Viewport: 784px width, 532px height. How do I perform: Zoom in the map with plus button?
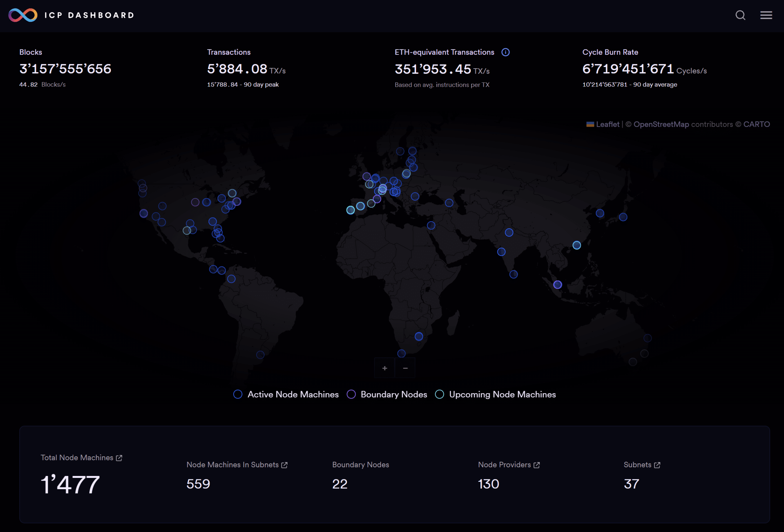click(x=385, y=368)
